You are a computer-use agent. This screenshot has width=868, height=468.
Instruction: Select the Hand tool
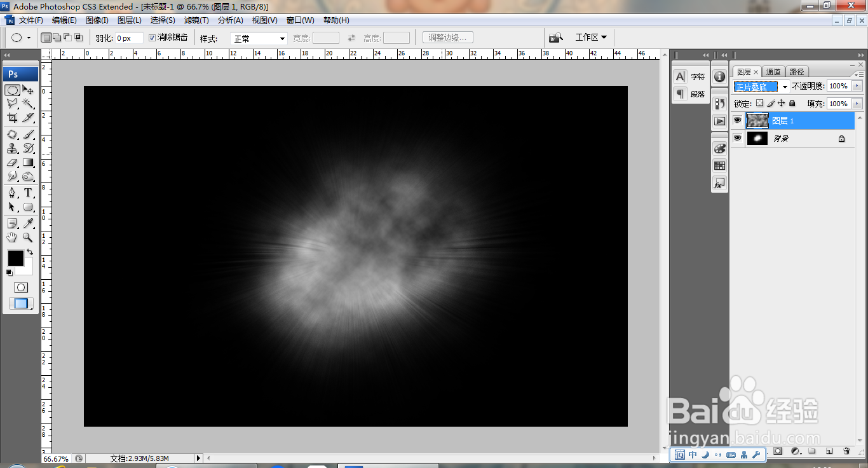13,237
